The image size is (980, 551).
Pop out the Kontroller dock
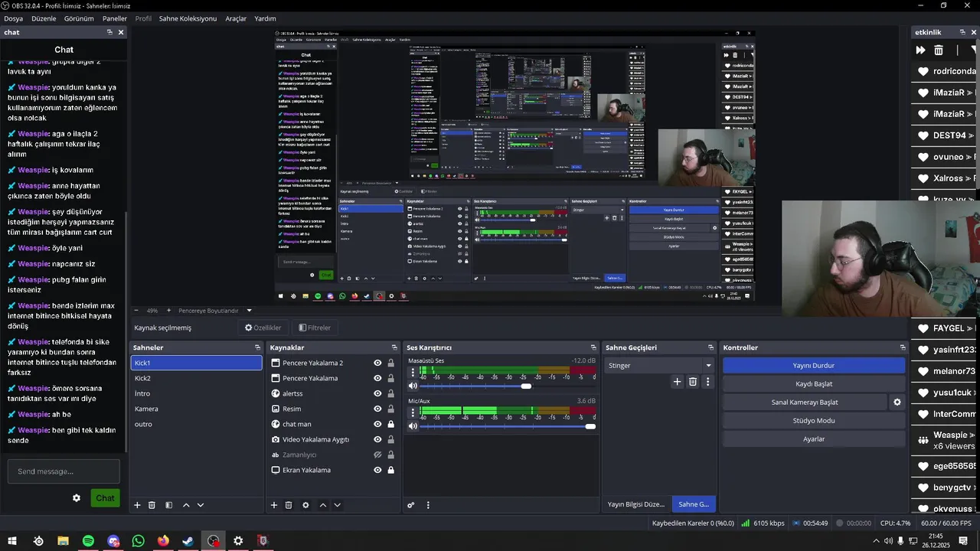[903, 347]
